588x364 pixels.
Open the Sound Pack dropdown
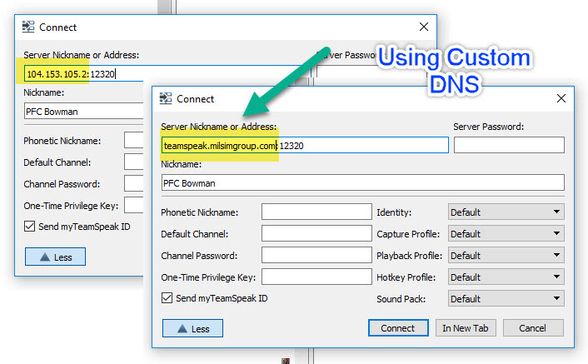pos(506,299)
